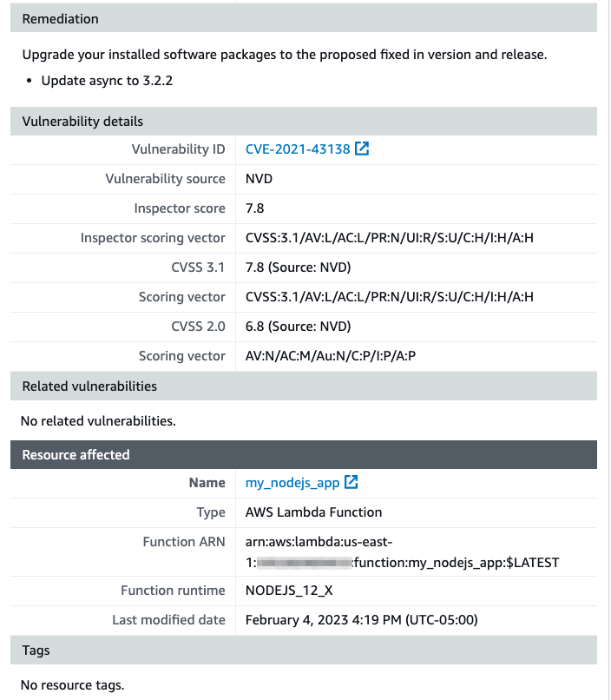This screenshot has width=611, height=700.
Task: Select the NODEJS_12_X runtime value
Action: coord(286,591)
